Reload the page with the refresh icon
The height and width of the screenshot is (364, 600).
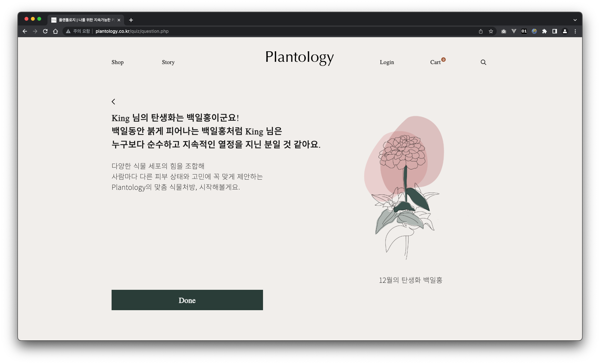point(45,31)
